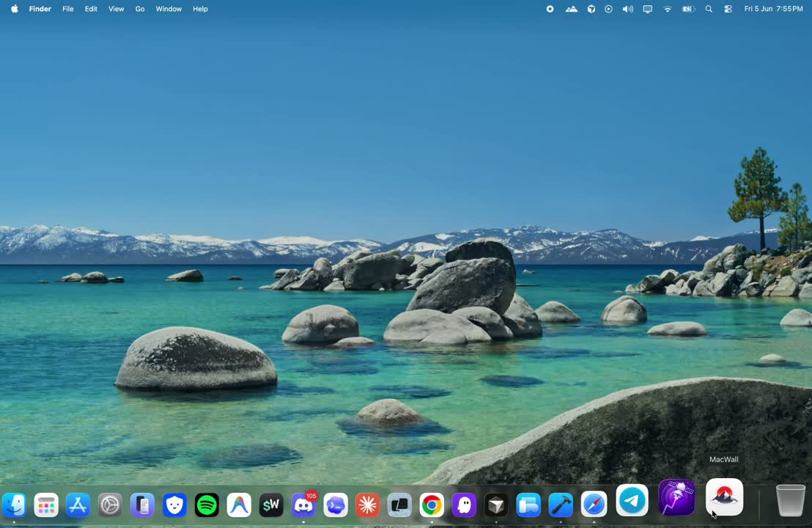
Task: Open the Trash in the Dock
Action: (791, 501)
